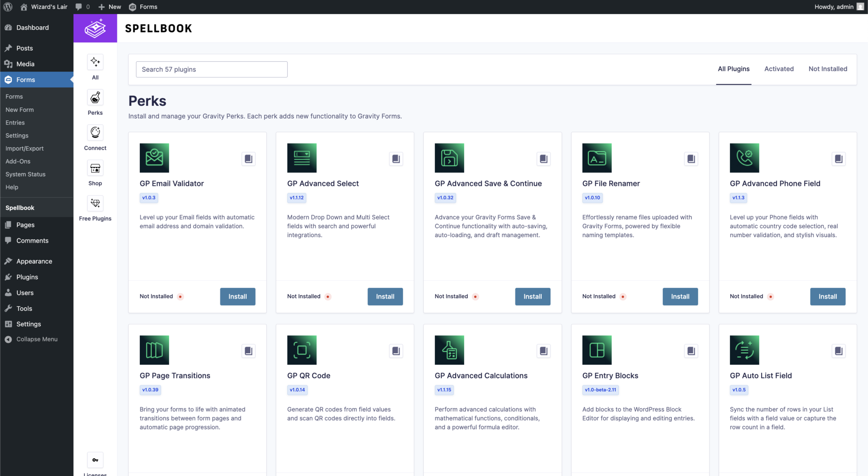Open documentation icon on GP Advanced Phone Field card
The image size is (868, 476).
click(x=838, y=159)
